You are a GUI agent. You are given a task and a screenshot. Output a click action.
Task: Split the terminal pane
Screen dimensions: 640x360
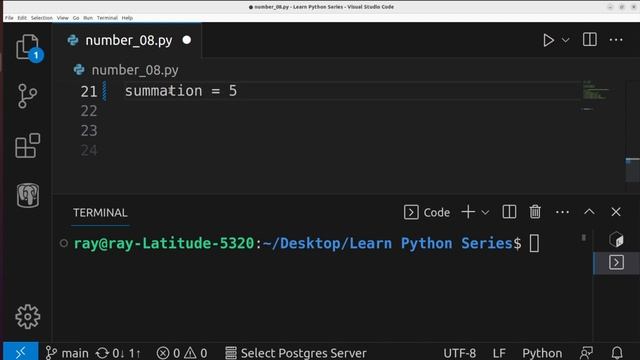[509, 212]
